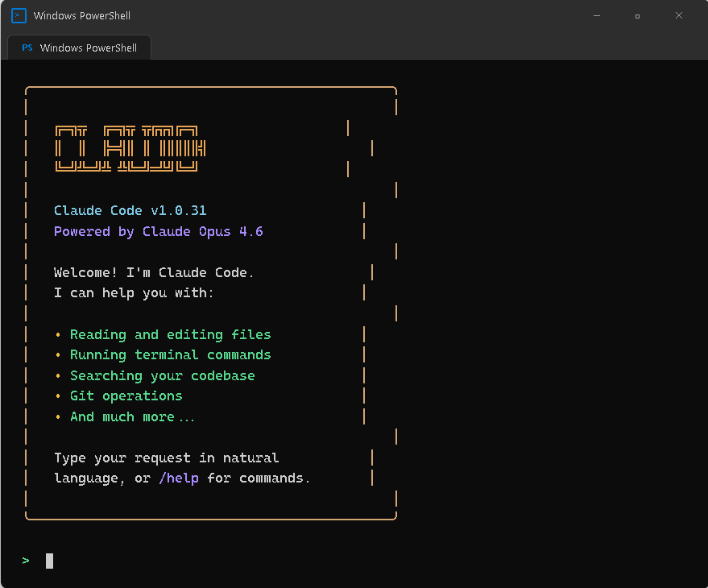Click the PS icon on the tab
This screenshot has width=708, height=588.
click(x=27, y=48)
